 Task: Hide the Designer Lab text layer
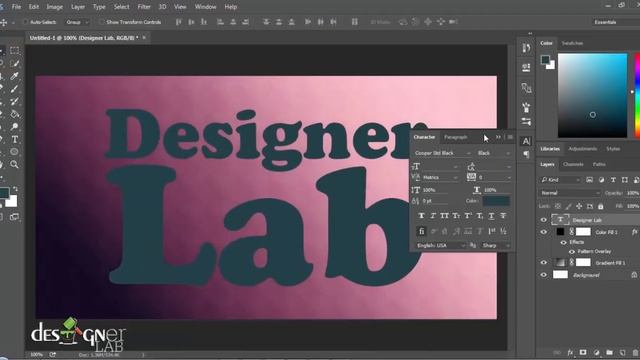pyautogui.click(x=543, y=220)
